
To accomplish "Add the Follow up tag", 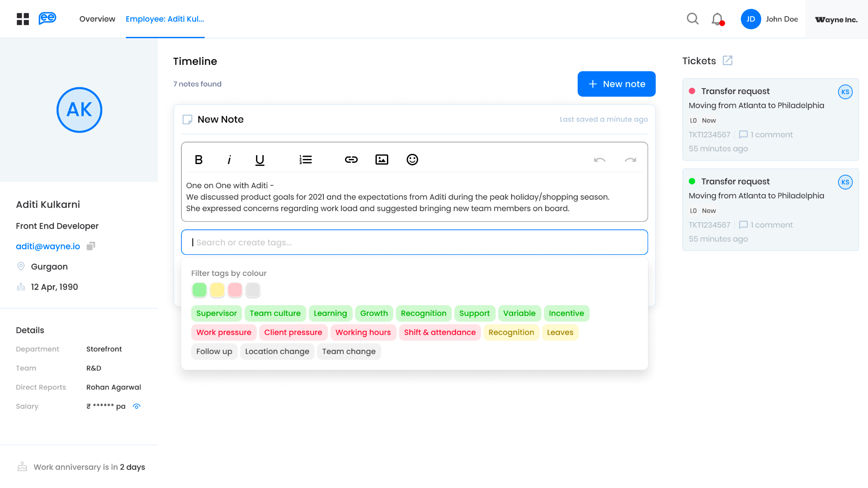I will pyautogui.click(x=214, y=351).
